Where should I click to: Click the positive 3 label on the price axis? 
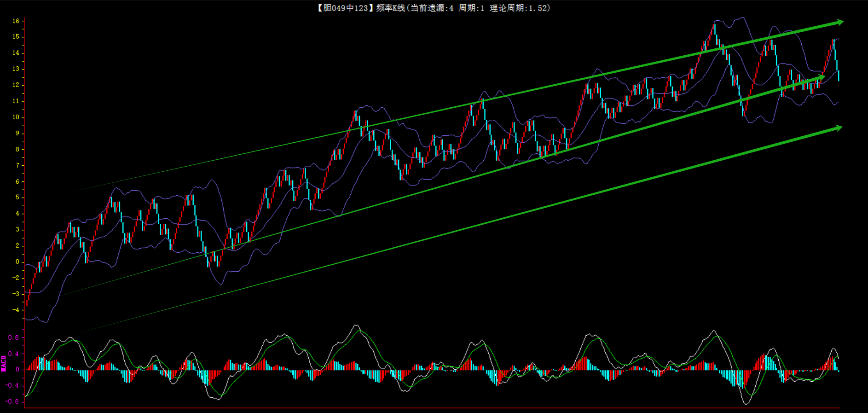pyautogui.click(x=17, y=230)
